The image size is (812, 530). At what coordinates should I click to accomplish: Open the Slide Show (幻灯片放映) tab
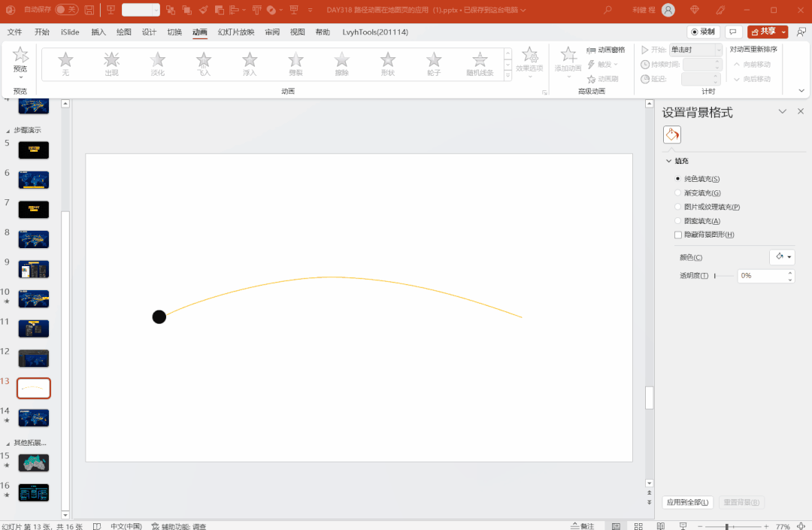pos(236,32)
